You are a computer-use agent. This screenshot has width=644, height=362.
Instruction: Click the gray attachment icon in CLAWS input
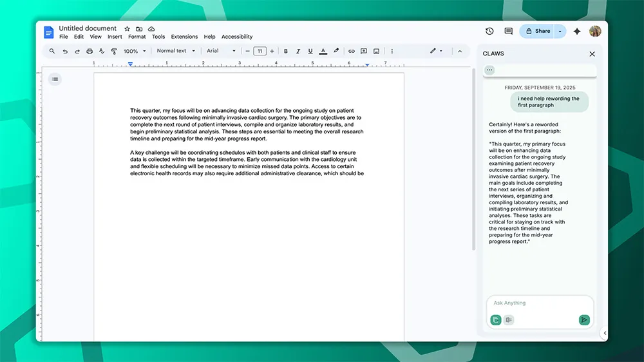coord(509,319)
